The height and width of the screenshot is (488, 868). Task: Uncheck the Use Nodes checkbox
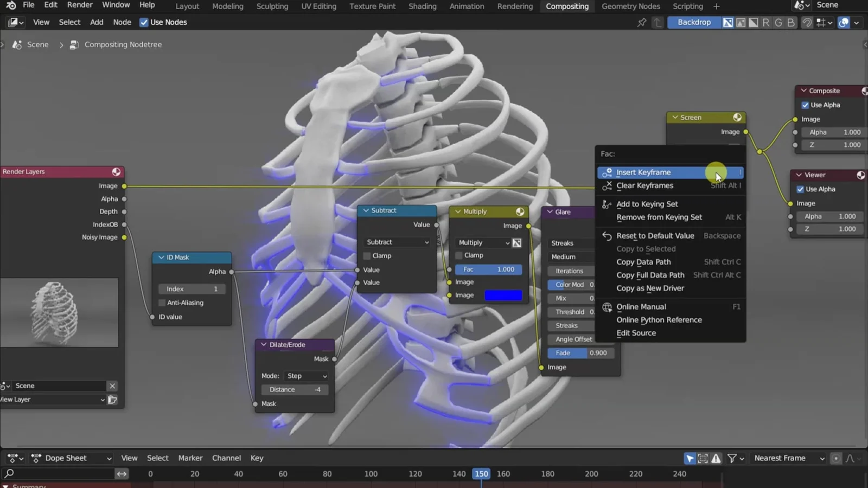(x=144, y=22)
